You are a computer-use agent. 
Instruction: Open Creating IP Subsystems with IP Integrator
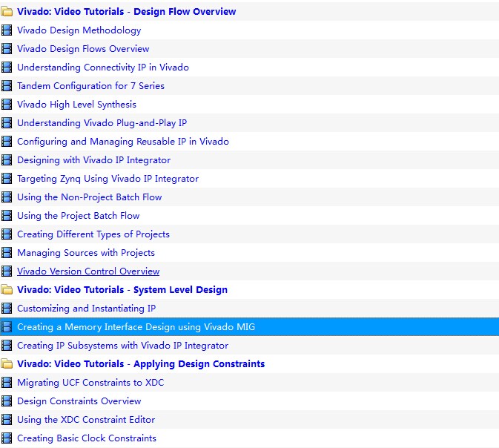click(x=122, y=346)
